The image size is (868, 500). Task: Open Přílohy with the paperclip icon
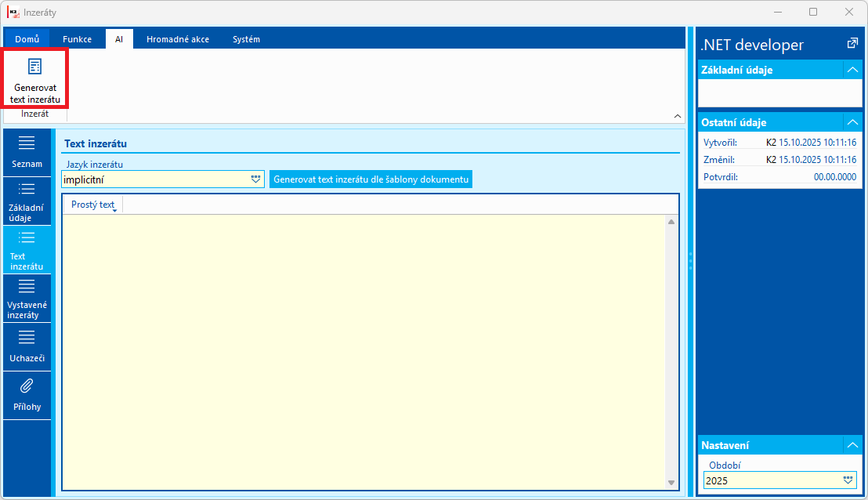tap(27, 396)
